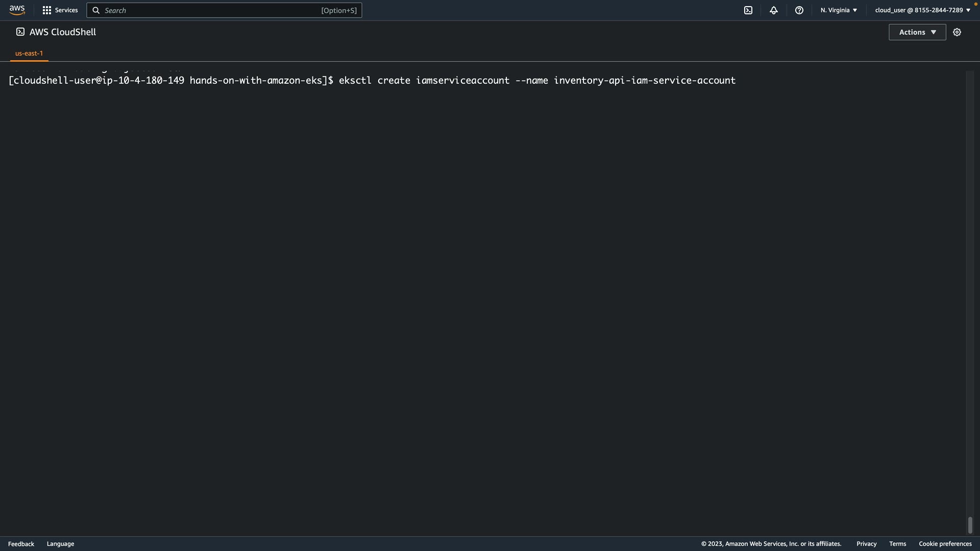Click the CloudShell icon beside page title
This screenshot has height=551, width=980.
20,32
